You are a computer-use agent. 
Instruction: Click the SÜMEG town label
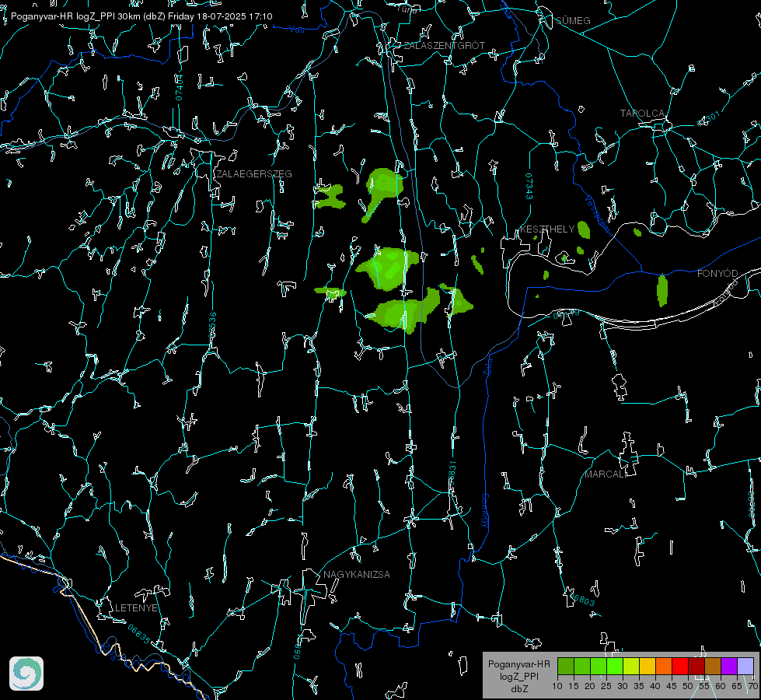click(573, 20)
